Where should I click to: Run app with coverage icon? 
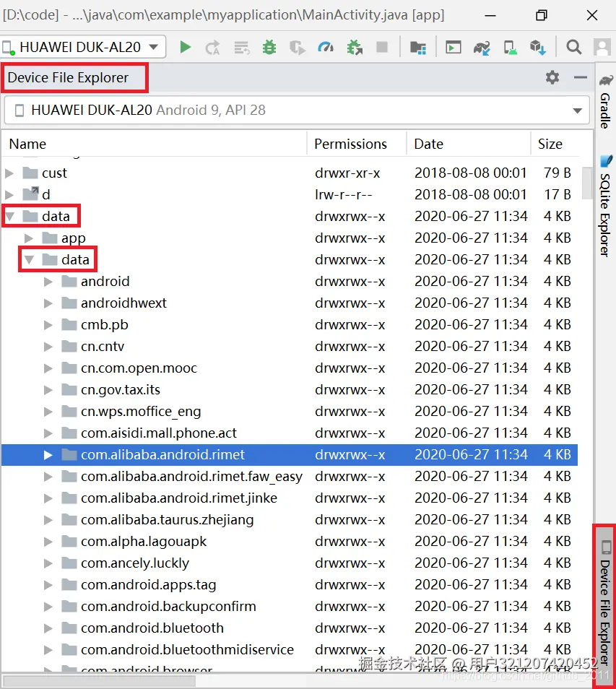coord(298,47)
